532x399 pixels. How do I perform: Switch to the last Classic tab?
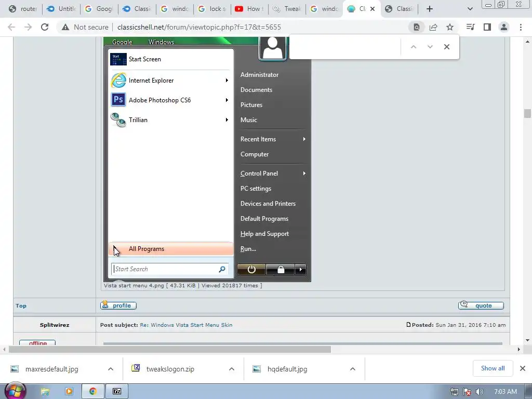400,9
